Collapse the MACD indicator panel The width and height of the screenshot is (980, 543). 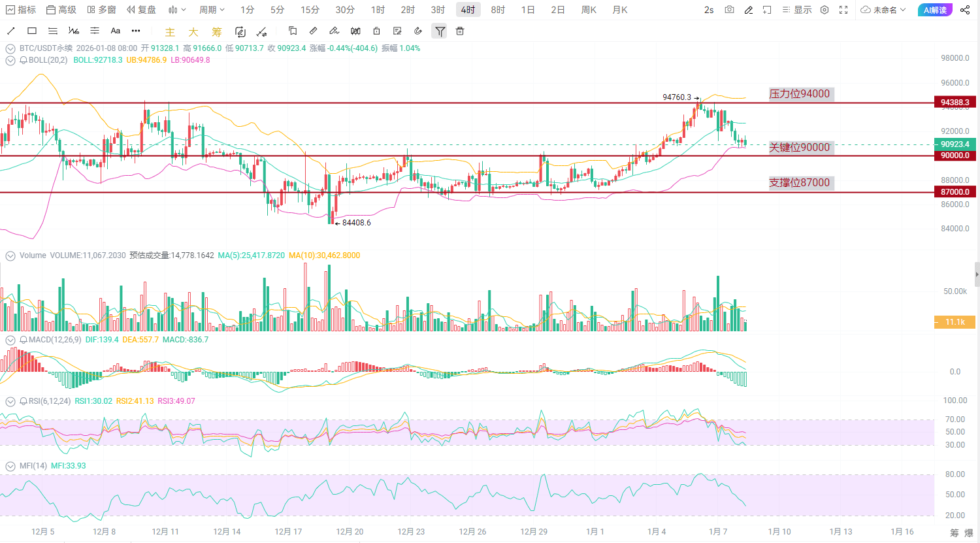coord(10,339)
